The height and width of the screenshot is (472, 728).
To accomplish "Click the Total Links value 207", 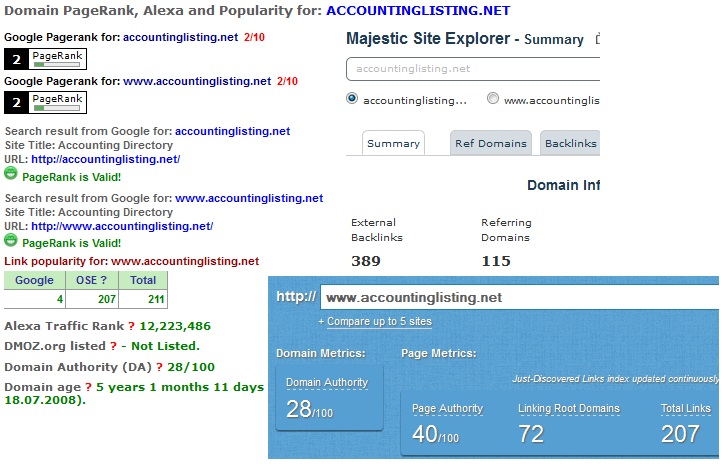I will pyautogui.click(x=680, y=434).
